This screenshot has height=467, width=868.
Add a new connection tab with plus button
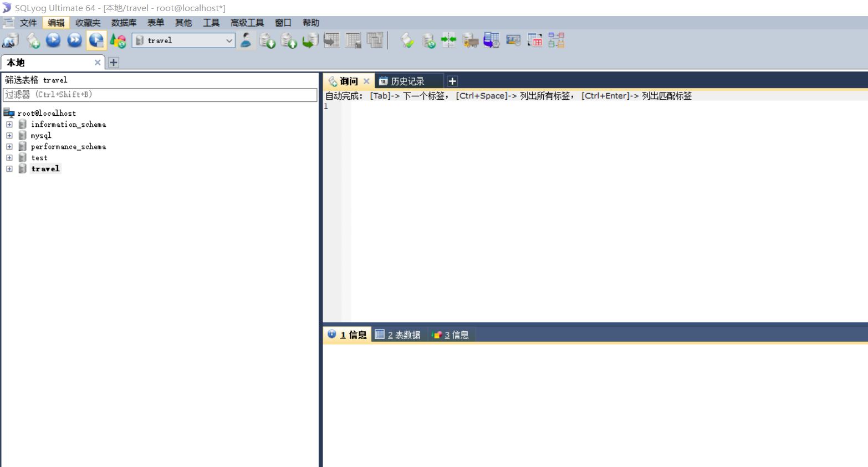click(x=114, y=63)
